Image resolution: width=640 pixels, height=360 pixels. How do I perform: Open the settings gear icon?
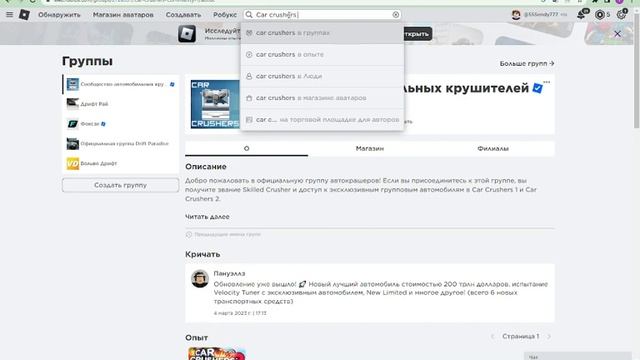click(x=621, y=15)
